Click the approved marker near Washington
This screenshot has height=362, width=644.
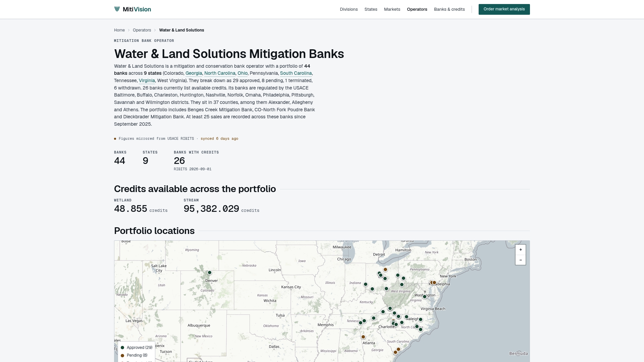[x=425, y=297]
